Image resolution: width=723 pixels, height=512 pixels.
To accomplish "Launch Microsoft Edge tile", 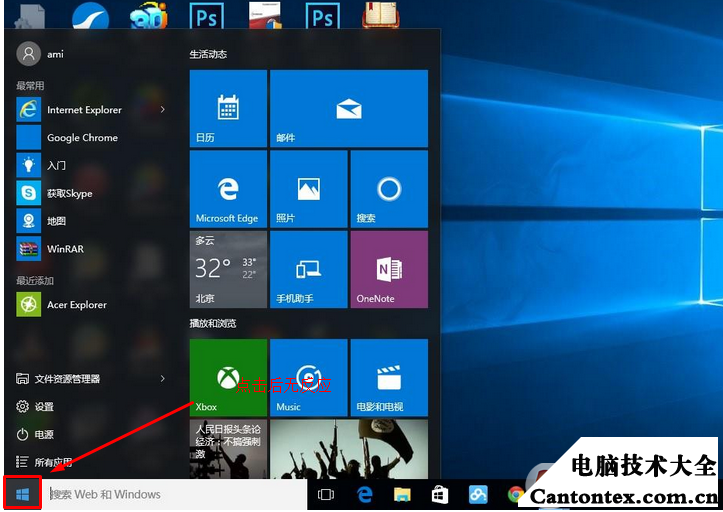I will pos(228,189).
